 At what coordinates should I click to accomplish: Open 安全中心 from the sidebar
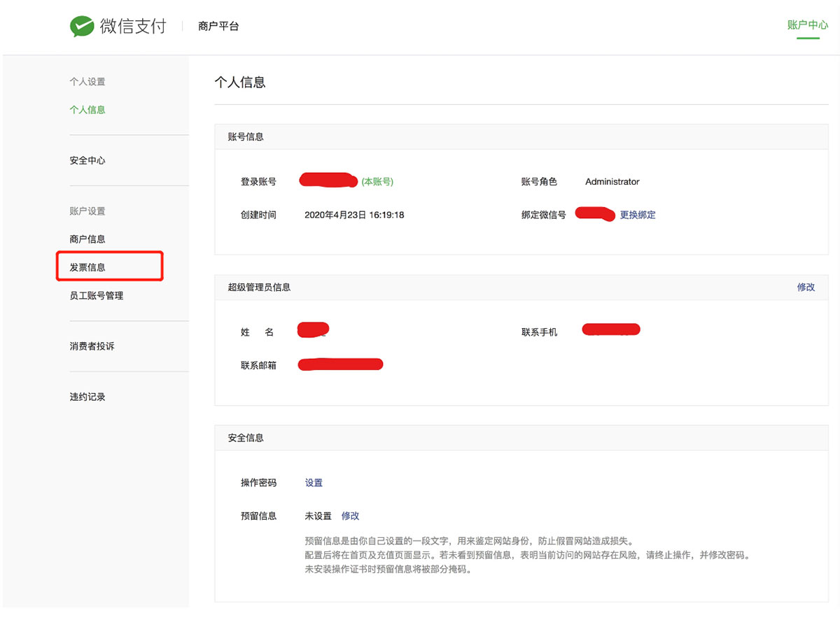pos(87,160)
